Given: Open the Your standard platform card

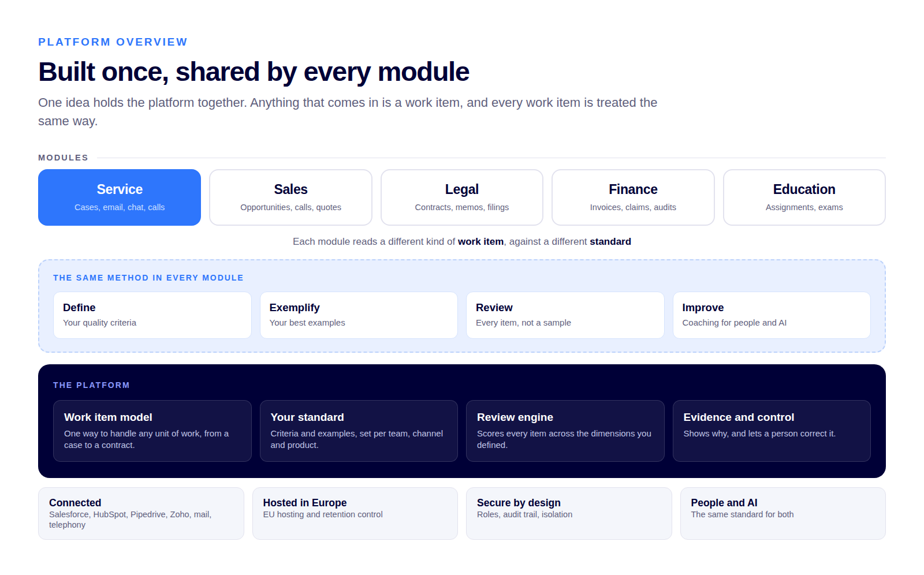Looking at the screenshot, I should coord(359,431).
